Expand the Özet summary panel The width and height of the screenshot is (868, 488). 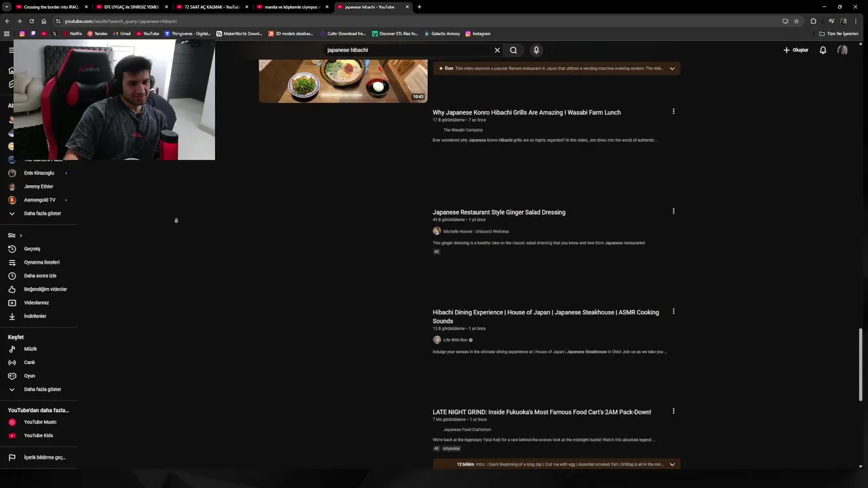(672, 68)
